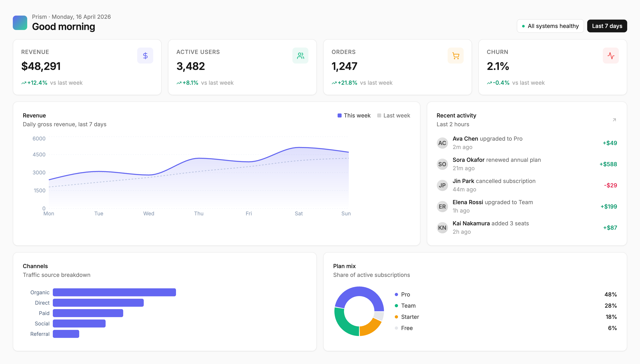640x364 pixels.
Task: Click Ava Chen's AC avatar
Action: click(442, 143)
